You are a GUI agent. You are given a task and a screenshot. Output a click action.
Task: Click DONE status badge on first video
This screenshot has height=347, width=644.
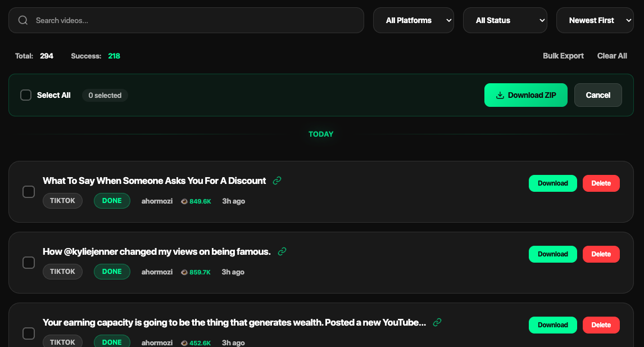coord(112,200)
